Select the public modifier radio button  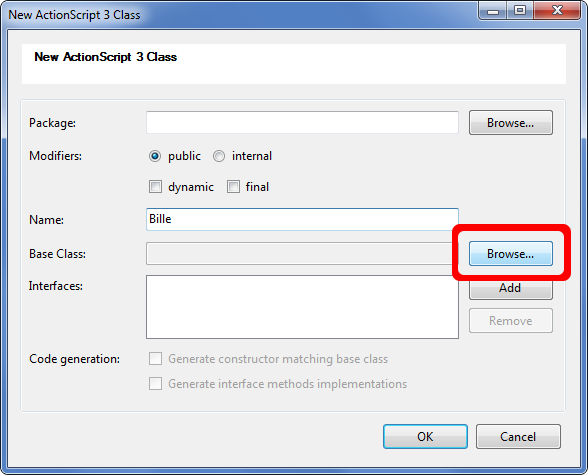click(155, 156)
